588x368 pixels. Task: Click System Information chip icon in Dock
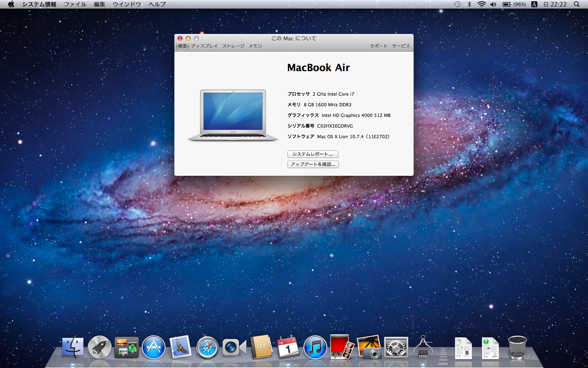(x=423, y=347)
